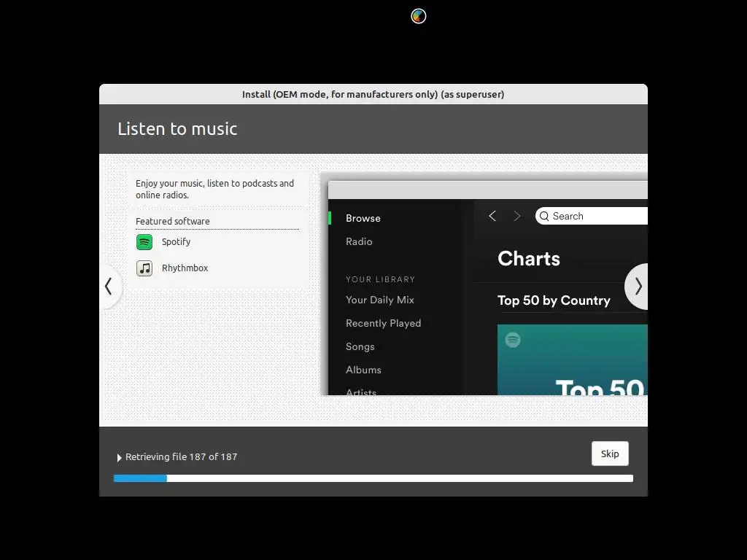Click the Rhythmbox music note icon
The image size is (747, 560).
click(x=144, y=268)
